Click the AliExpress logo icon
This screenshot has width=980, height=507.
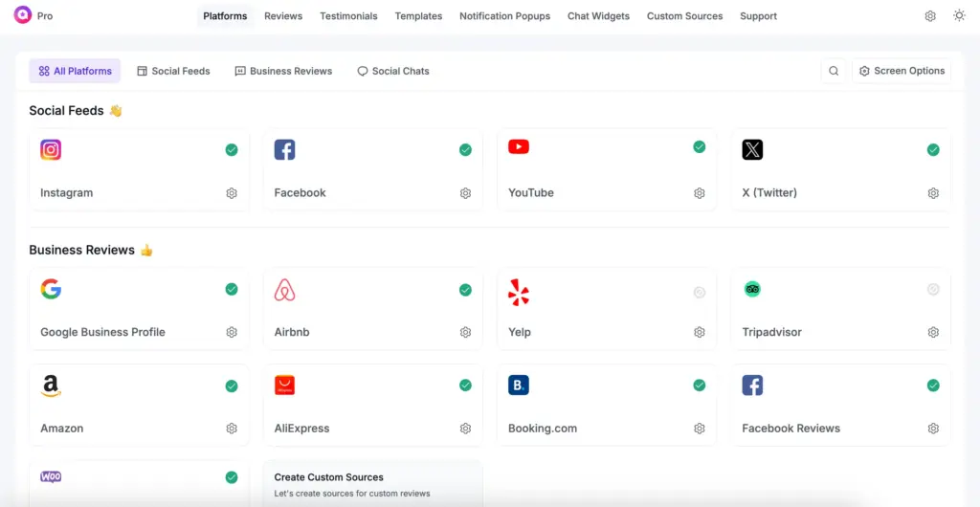(x=284, y=386)
